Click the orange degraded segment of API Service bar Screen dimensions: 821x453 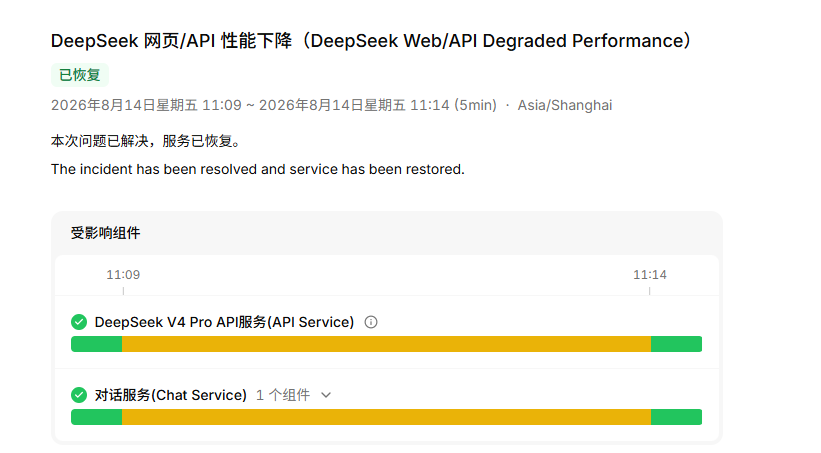click(386, 344)
